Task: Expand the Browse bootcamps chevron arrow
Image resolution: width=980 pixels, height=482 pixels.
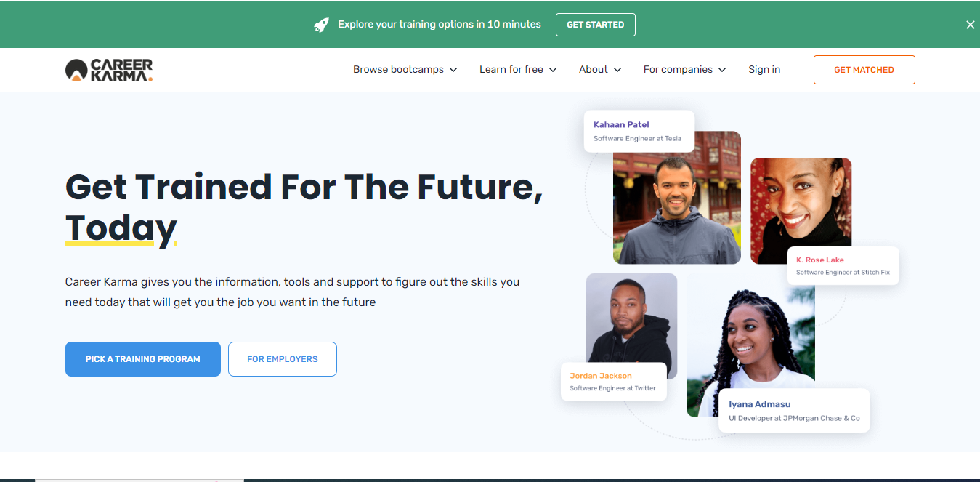Action: coord(453,70)
